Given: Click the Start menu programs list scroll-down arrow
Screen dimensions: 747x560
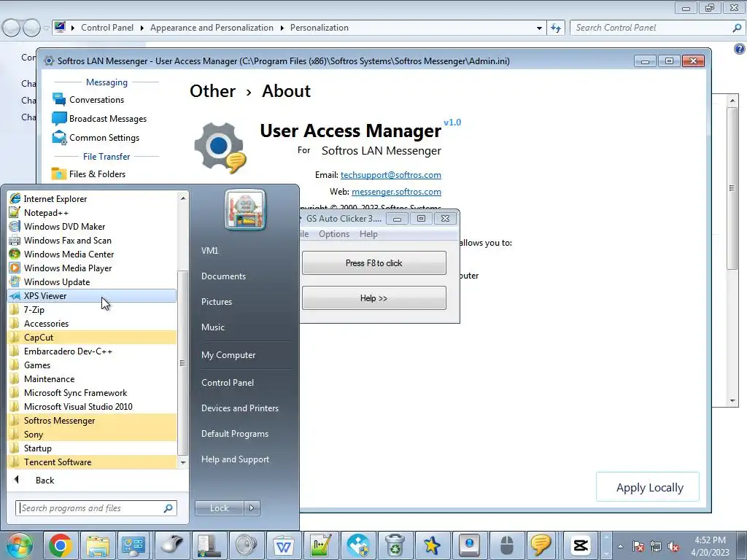Looking at the screenshot, I should click(183, 462).
